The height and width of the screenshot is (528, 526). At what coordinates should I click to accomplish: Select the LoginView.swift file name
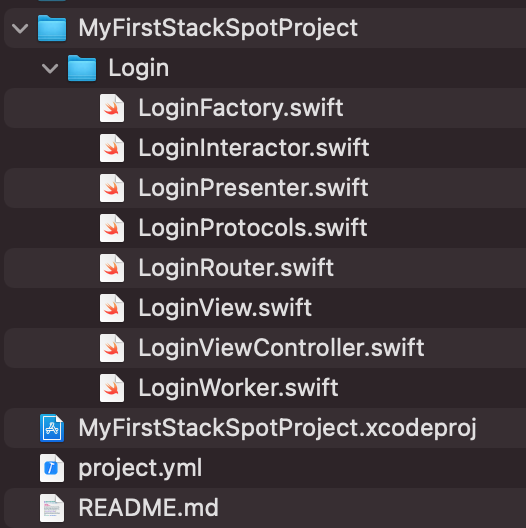225,308
